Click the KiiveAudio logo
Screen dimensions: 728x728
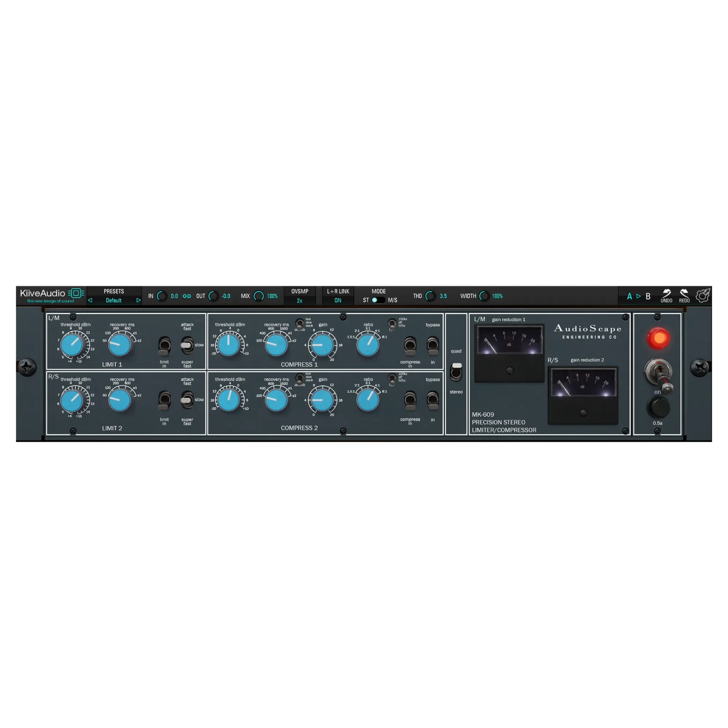[51, 295]
